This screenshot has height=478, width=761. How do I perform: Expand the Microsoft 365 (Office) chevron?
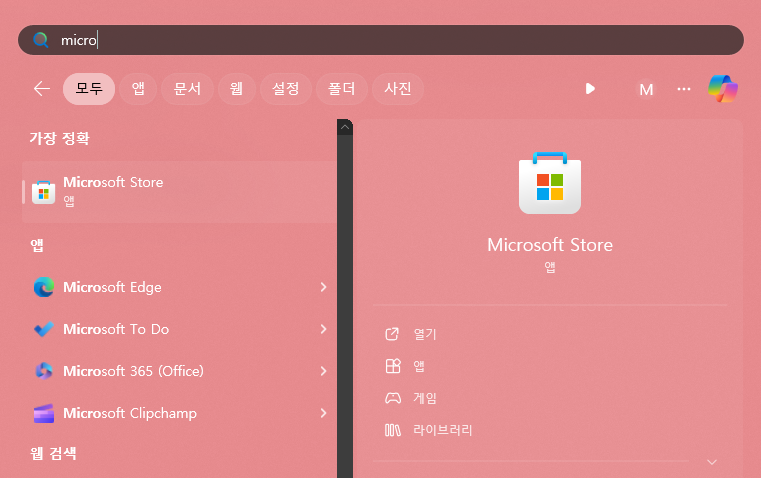coord(324,371)
